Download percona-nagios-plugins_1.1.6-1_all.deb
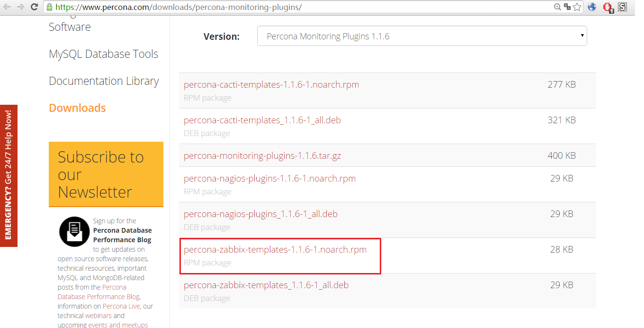The width and height of the screenshot is (644, 328). click(x=260, y=214)
